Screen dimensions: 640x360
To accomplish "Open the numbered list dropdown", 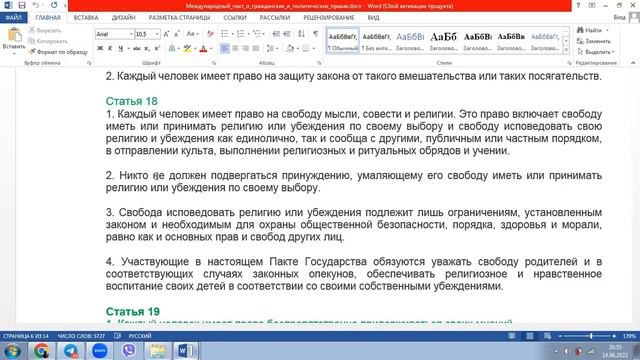I will [x=248, y=34].
